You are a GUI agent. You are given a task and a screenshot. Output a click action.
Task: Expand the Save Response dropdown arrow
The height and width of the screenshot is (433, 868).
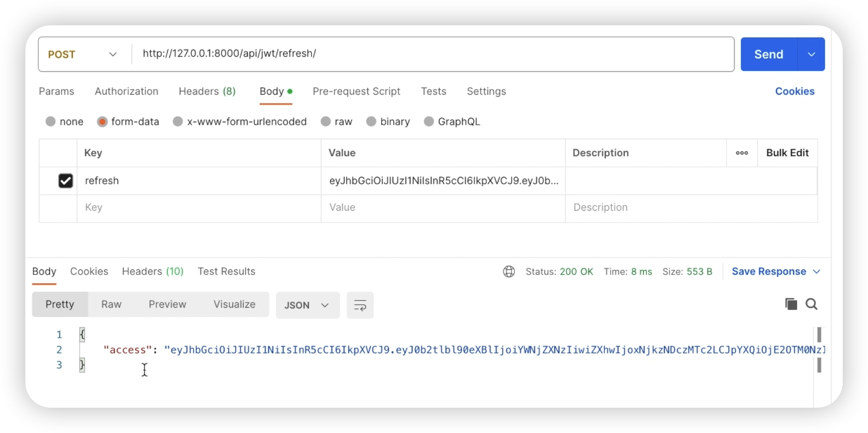(817, 271)
